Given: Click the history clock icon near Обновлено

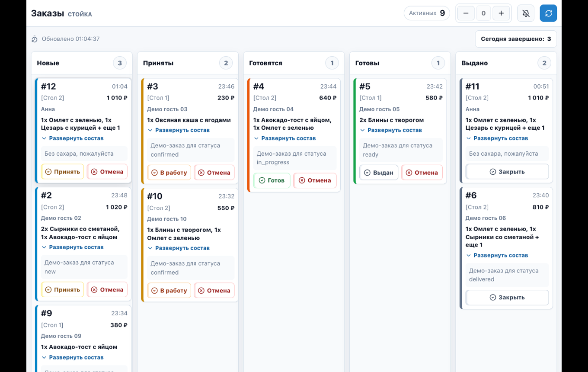Looking at the screenshot, I should click(35, 39).
